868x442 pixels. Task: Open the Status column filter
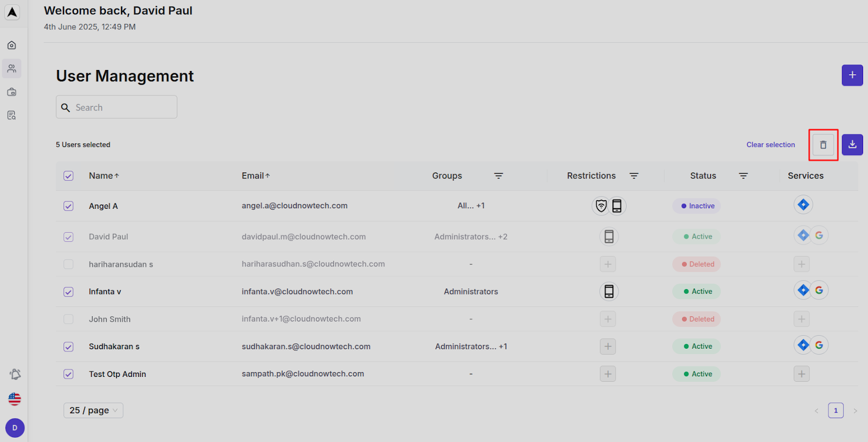743,176
